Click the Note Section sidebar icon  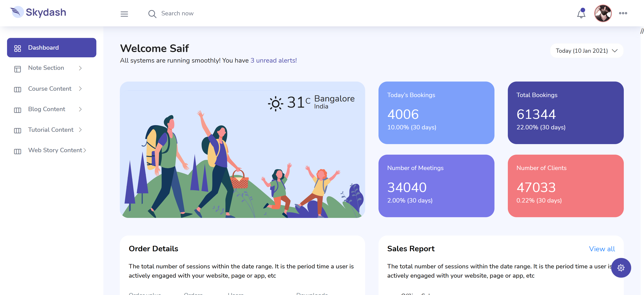[x=18, y=69]
